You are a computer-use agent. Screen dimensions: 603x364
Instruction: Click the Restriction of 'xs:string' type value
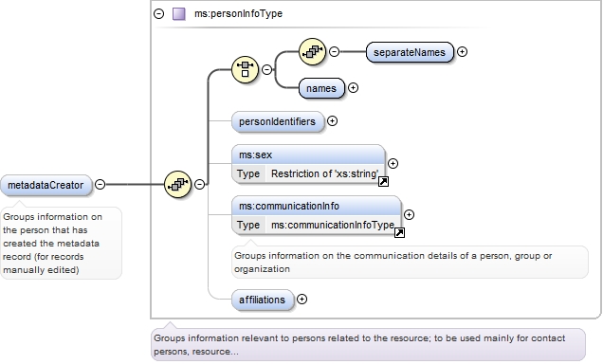pyautogui.click(x=324, y=173)
